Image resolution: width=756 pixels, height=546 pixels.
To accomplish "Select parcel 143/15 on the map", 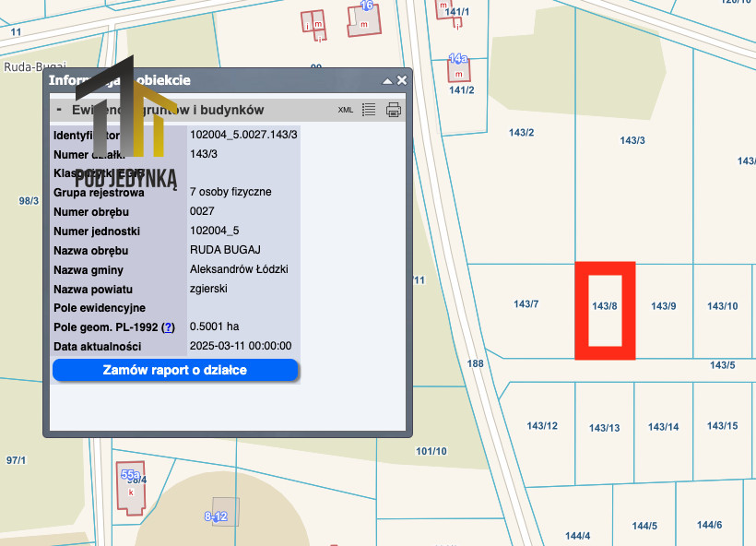I will pyautogui.click(x=722, y=426).
